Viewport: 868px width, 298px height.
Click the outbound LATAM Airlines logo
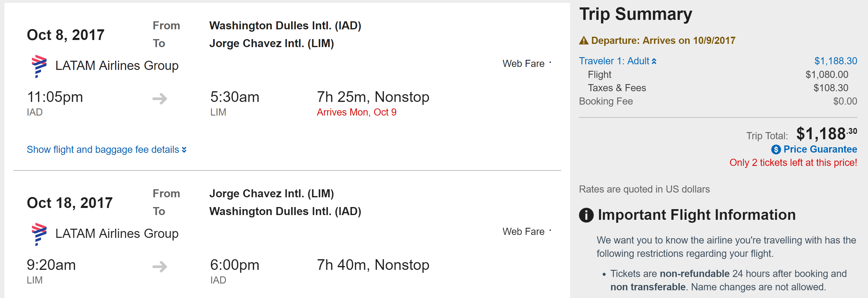coord(39,66)
